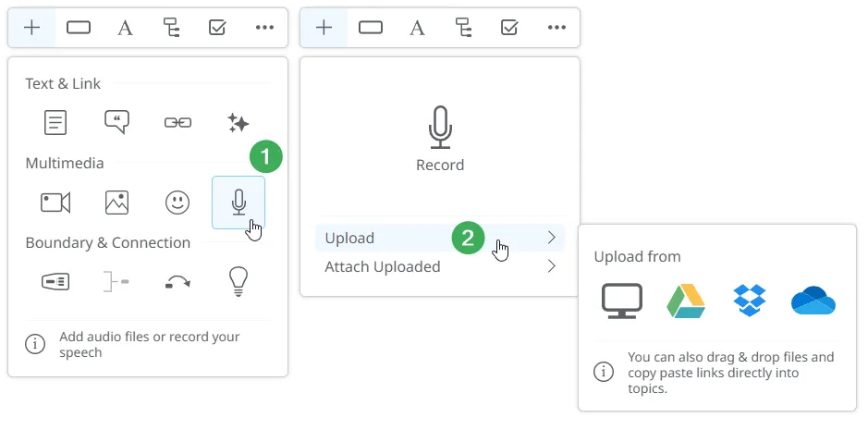Click the AI sparkles icon
Viewport: 868px width, 430px height.
[238, 122]
